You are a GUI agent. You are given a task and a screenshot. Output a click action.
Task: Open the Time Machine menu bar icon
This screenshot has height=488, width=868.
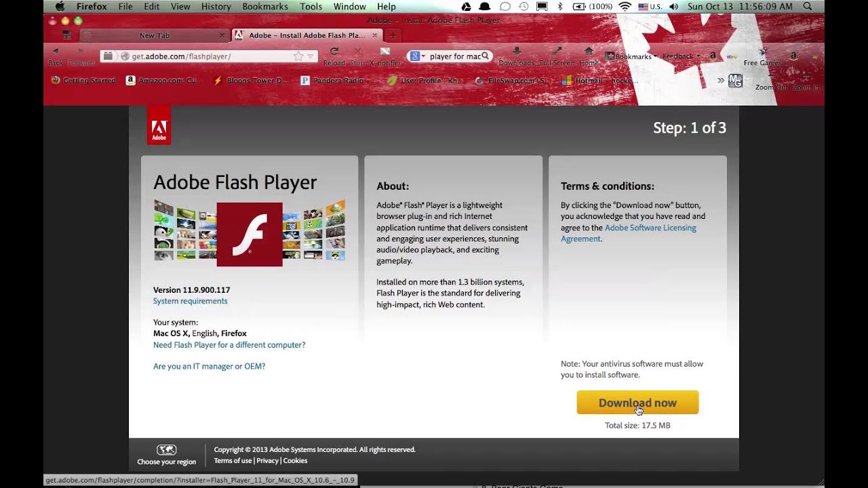pos(524,7)
